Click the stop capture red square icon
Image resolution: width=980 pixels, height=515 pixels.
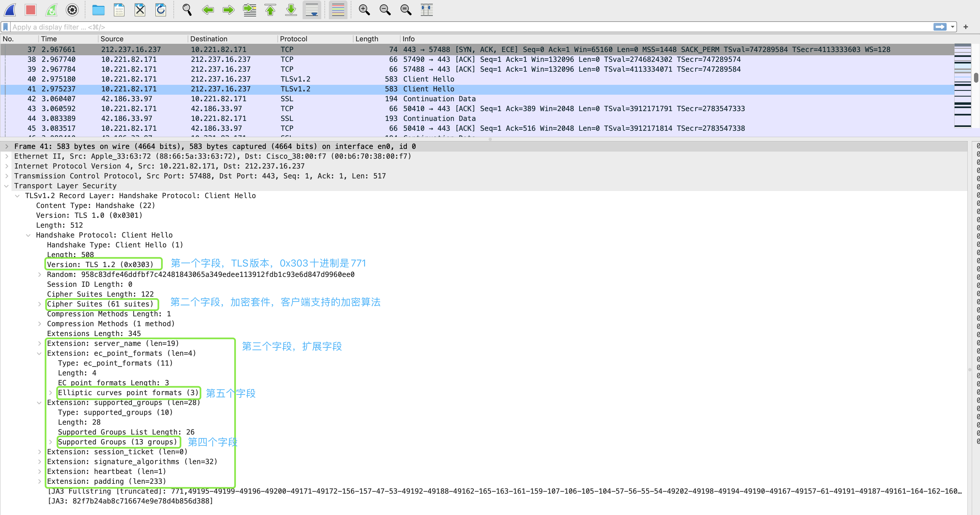click(x=30, y=10)
